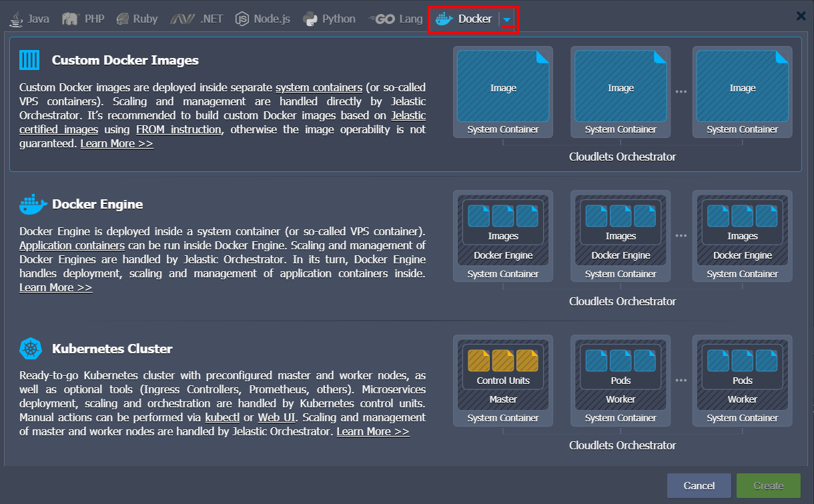Open Learn More under Kubernetes Cluster
The width and height of the screenshot is (814, 504).
[373, 431]
